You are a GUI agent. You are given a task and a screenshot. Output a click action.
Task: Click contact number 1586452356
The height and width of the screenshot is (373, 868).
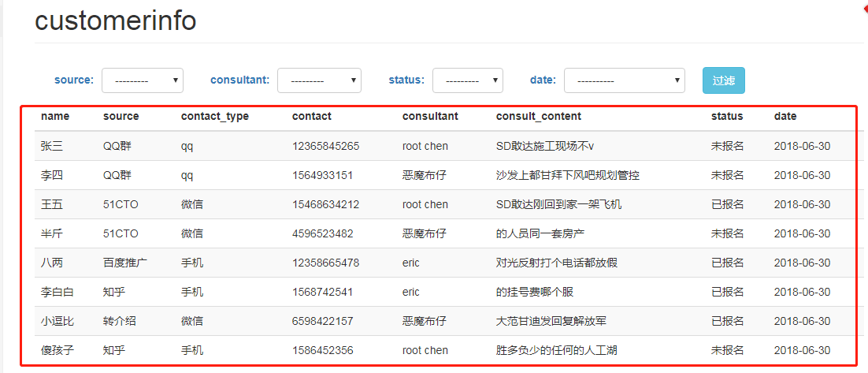[x=323, y=350]
